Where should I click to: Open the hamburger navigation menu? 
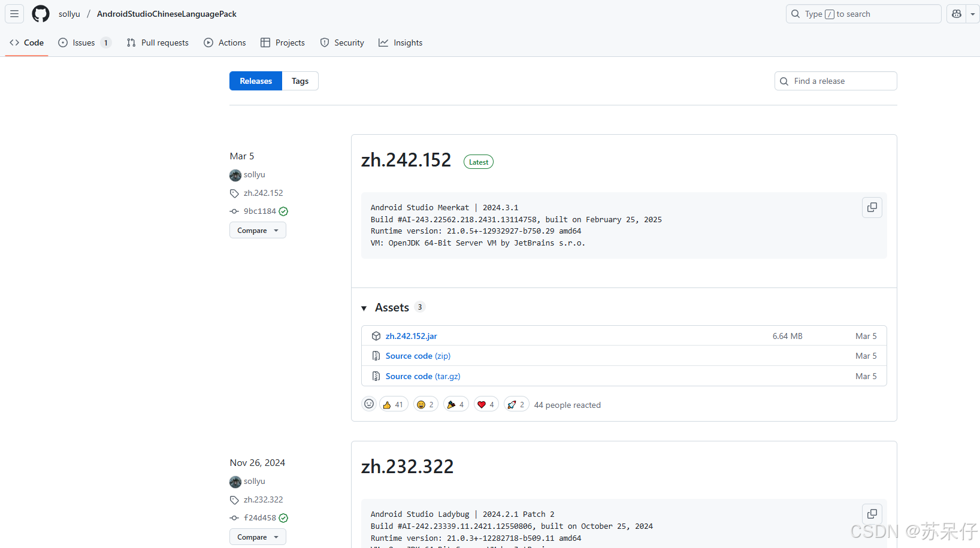[x=14, y=14]
